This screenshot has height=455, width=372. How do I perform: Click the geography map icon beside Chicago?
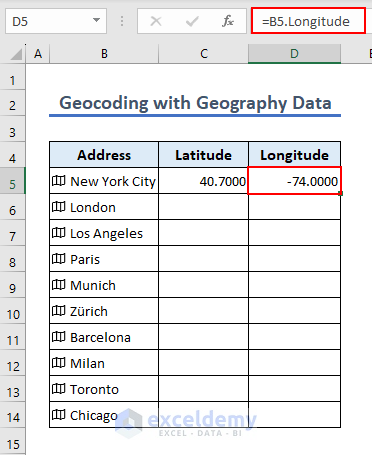59,415
